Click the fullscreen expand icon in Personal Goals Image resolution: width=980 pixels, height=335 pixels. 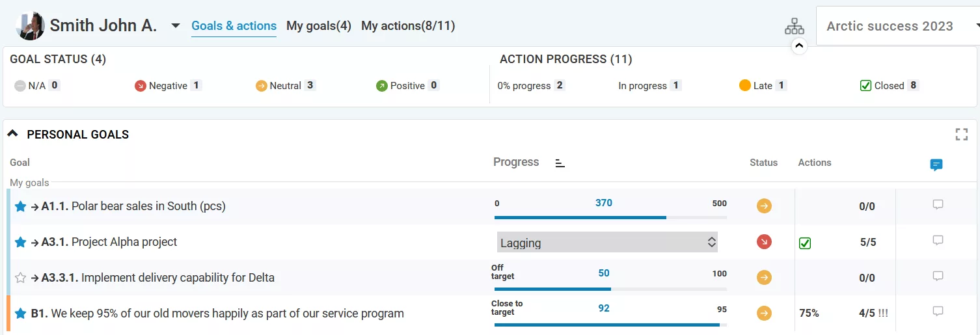point(961,135)
